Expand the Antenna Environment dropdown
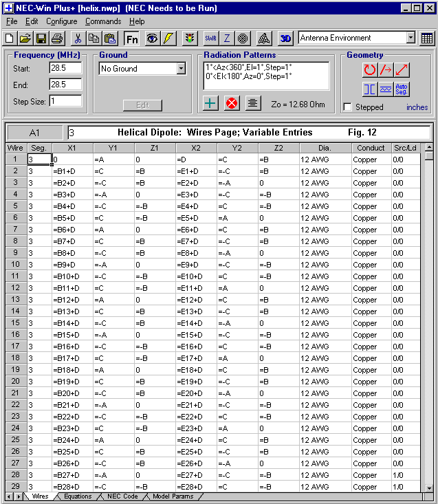Screen dimensions: 438x504 point(410,39)
